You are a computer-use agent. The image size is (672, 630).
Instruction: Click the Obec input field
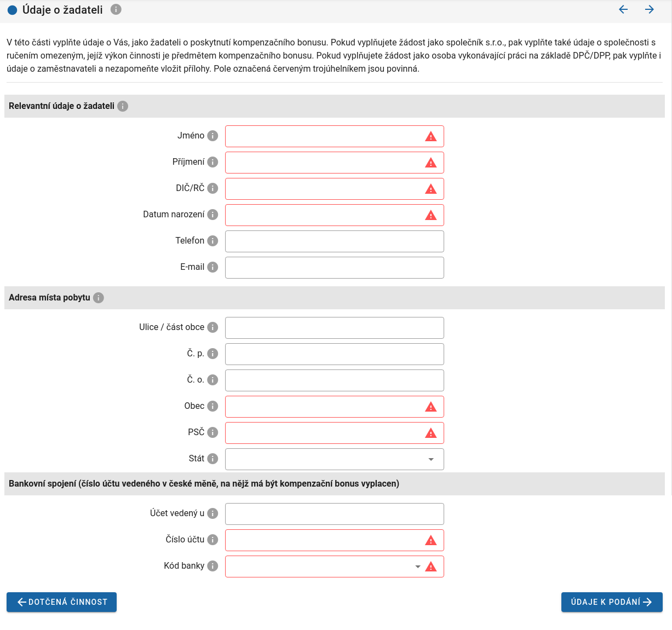(x=324, y=407)
